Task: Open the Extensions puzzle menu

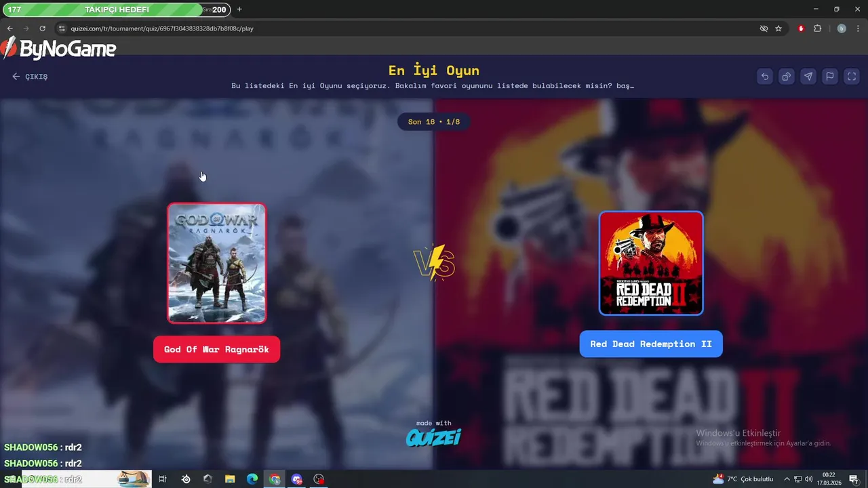Action: coord(817,28)
